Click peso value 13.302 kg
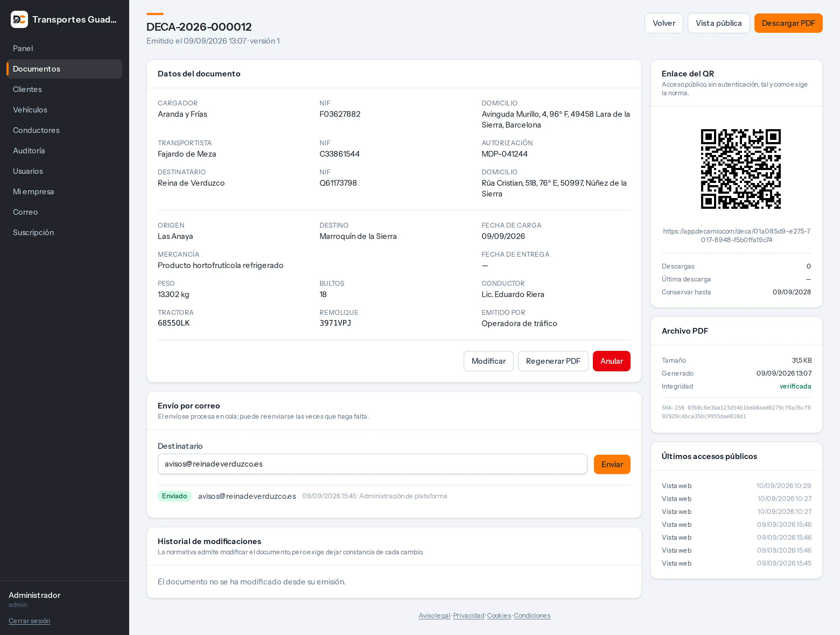 (x=173, y=295)
